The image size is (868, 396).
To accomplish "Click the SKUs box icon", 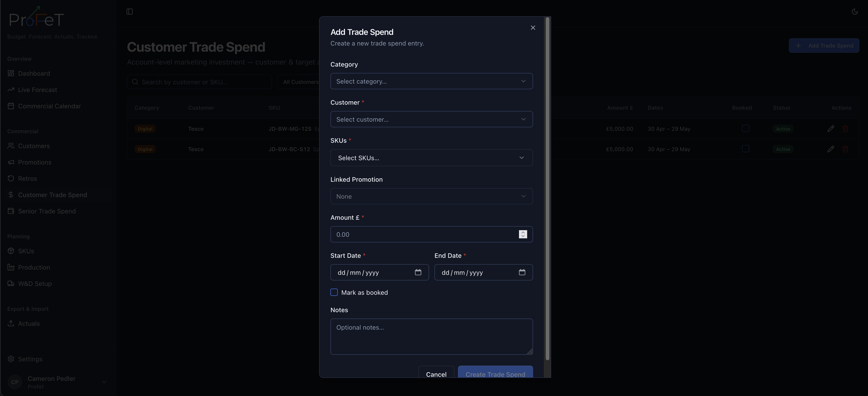I will click(11, 251).
